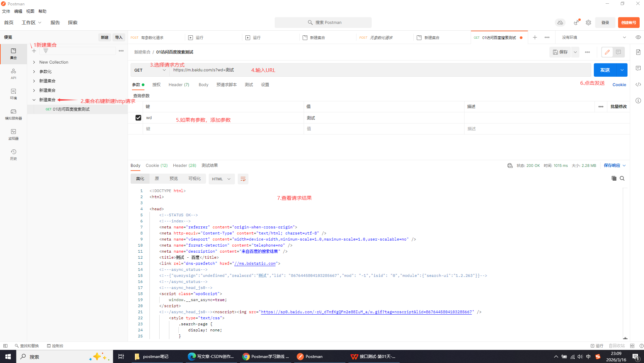
Task: Click the network globe icon beside status
Action: 510,166
